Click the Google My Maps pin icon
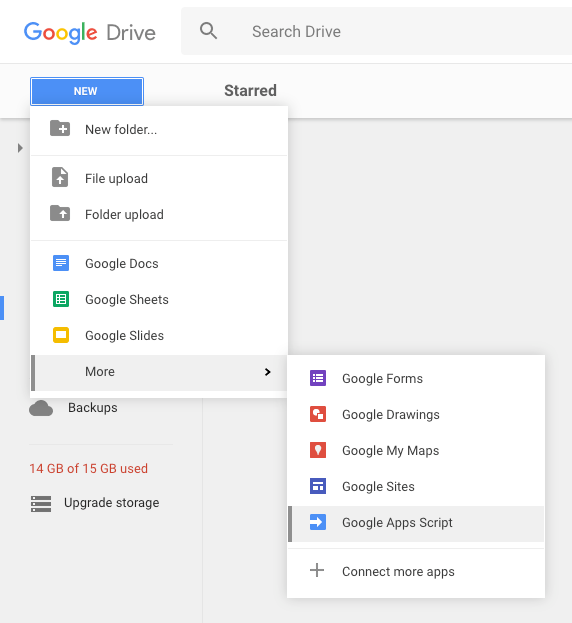 point(318,450)
